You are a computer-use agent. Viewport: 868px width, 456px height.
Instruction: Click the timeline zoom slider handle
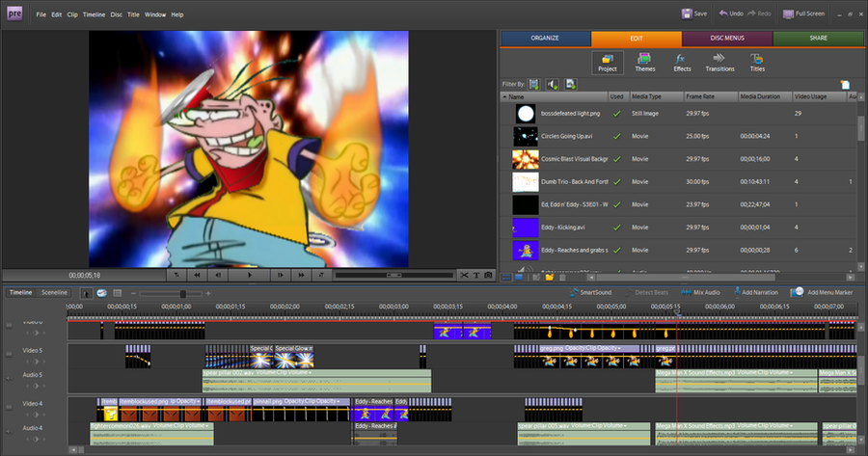point(182,294)
